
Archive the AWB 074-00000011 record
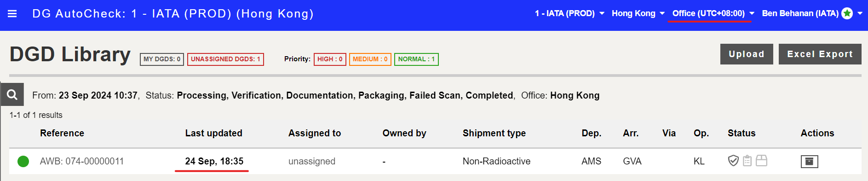click(x=809, y=162)
